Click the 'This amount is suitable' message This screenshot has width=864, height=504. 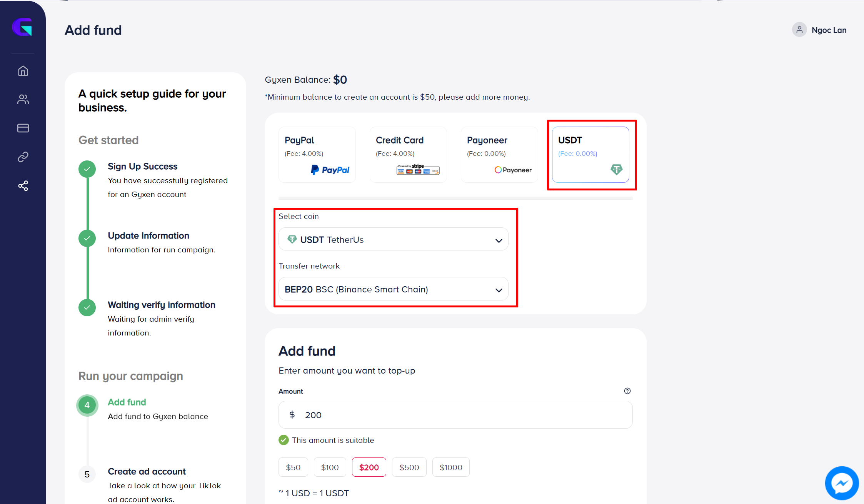point(333,440)
